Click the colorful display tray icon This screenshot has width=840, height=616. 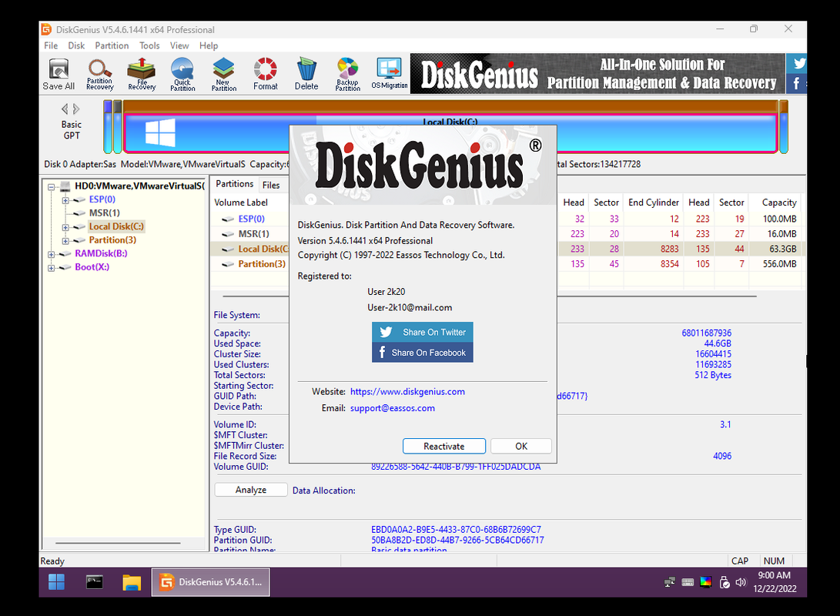point(706,582)
